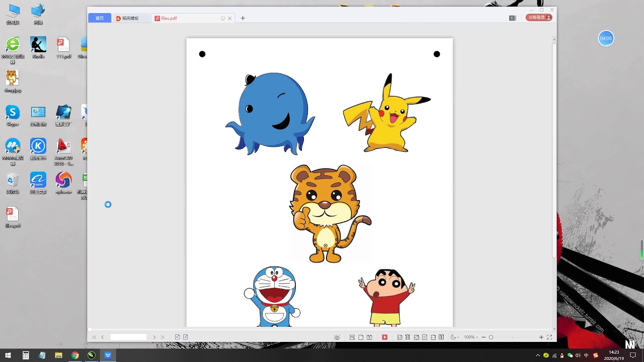Close the files.pdf tab
Viewport: 644px width, 362px height.
pos(230,18)
